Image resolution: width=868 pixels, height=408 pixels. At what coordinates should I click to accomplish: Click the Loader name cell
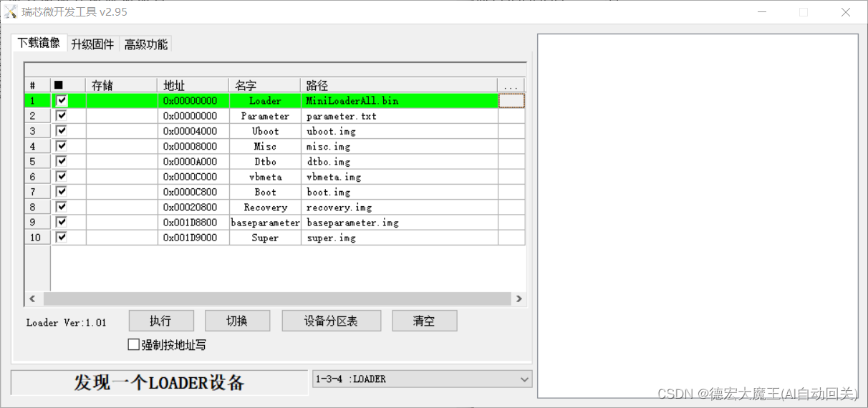[x=265, y=101]
